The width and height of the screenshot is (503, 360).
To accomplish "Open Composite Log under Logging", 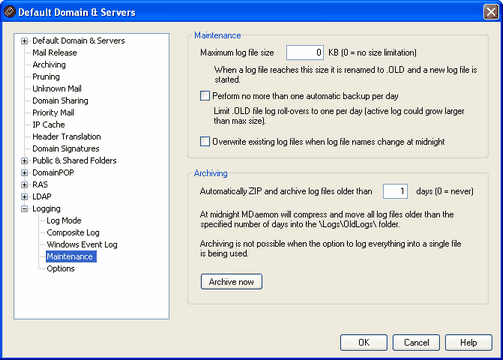I will pyautogui.click(x=73, y=233).
